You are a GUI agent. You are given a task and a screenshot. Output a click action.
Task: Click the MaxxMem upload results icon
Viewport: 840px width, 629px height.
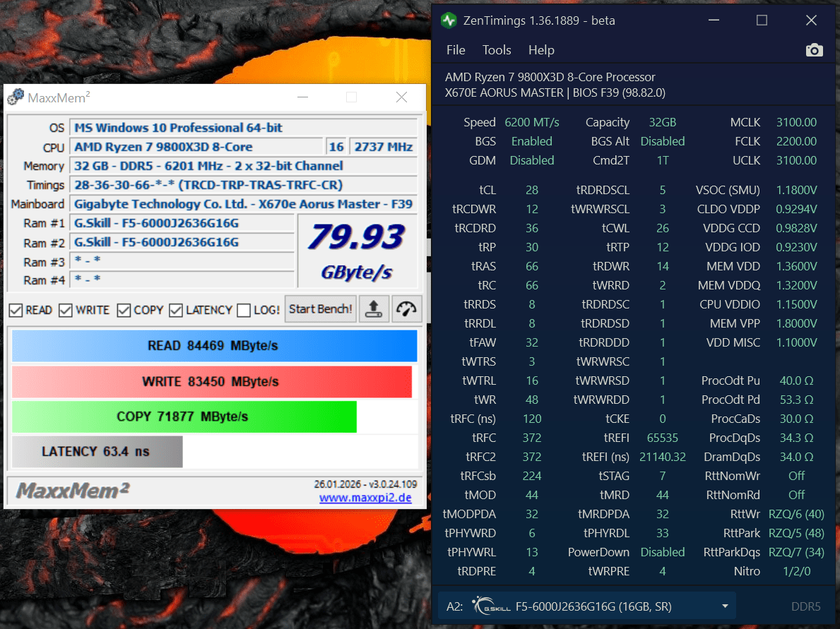click(x=374, y=309)
